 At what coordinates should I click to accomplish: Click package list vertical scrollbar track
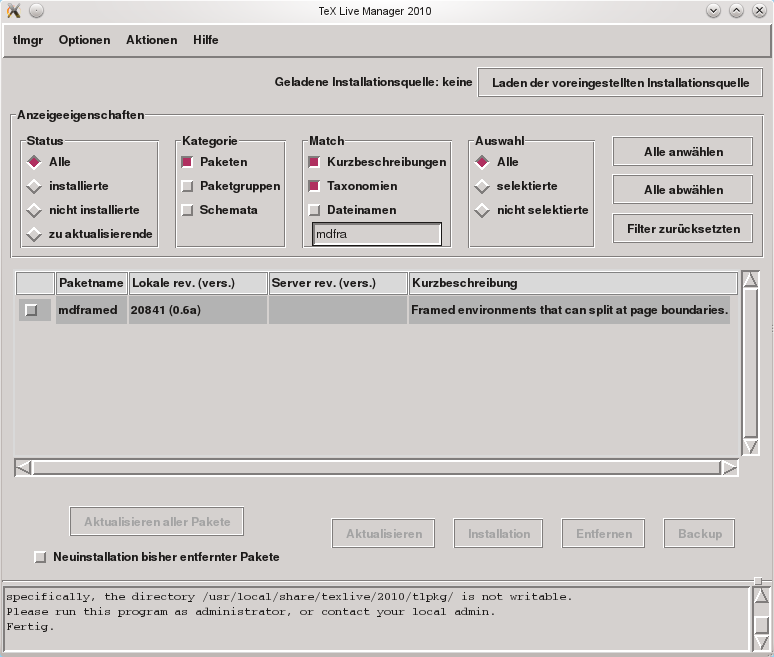click(x=751, y=363)
